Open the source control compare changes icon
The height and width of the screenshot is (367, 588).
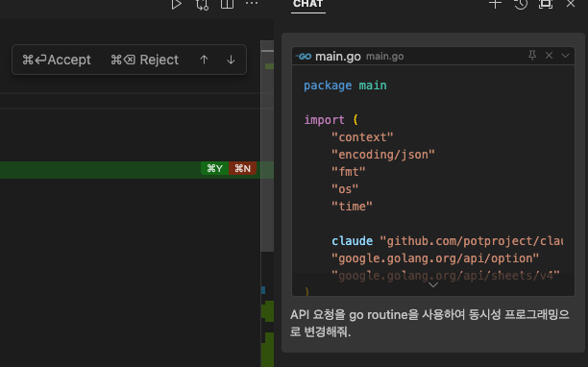[x=202, y=5]
